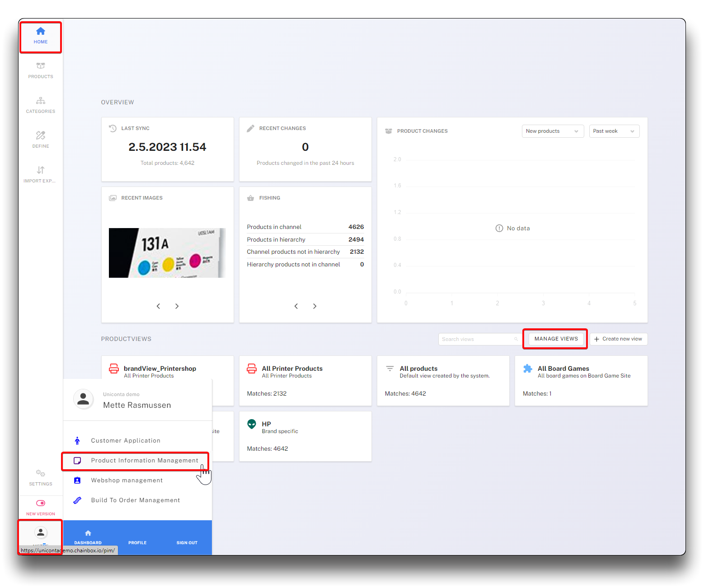Open Import Export sidebar icon
This screenshot has width=704, height=588.
41,170
